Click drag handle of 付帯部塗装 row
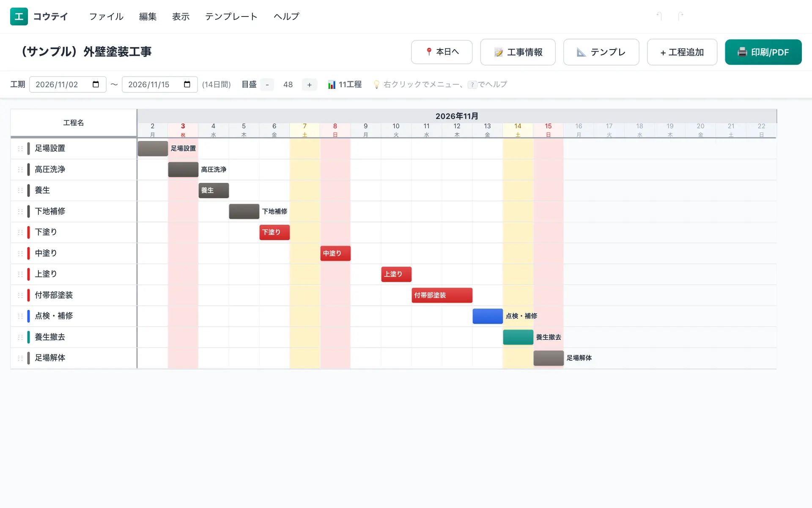812x508 pixels. 20,295
